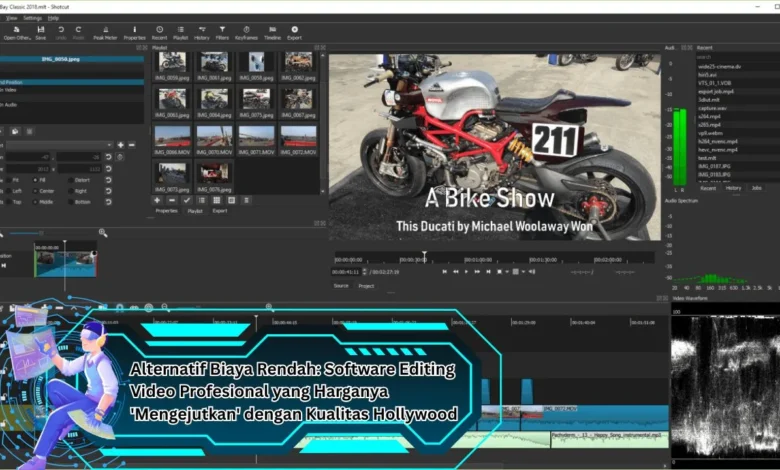The width and height of the screenshot is (780, 470).
Task: Open the View menu
Action: [x=11, y=18]
